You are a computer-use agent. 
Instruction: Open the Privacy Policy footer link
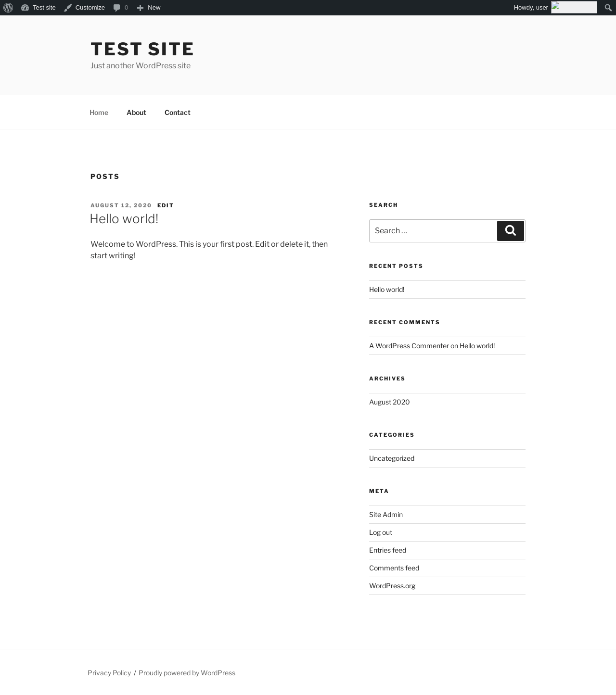click(x=109, y=673)
